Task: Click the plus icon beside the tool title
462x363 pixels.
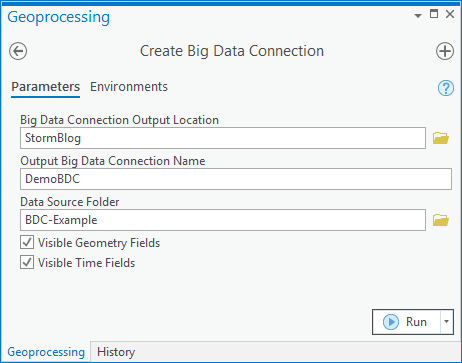Action: click(445, 51)
